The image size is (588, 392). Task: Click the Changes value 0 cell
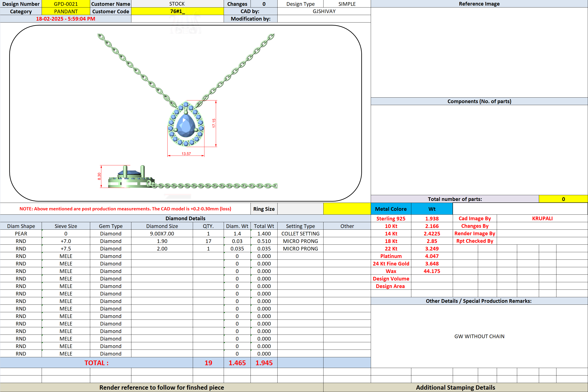264,4
